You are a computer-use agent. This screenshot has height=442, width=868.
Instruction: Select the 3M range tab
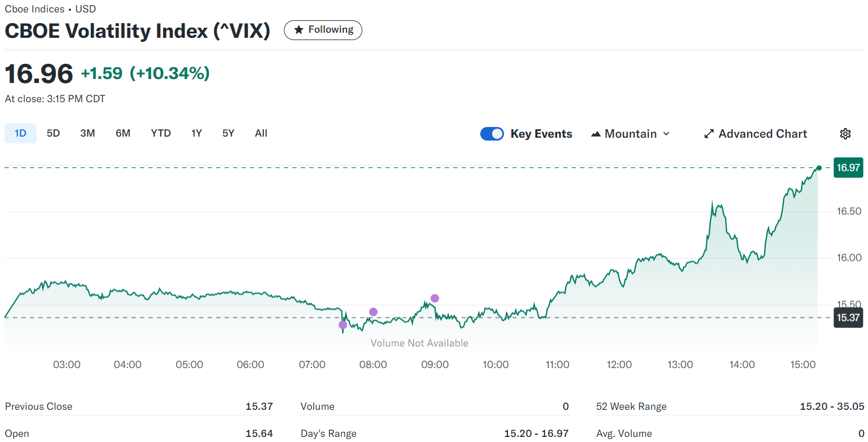[87, 133]
